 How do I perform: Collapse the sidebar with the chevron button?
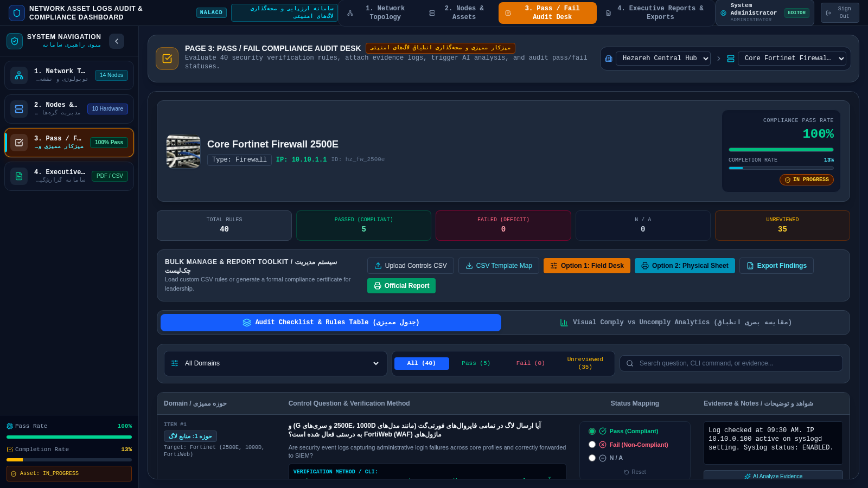pyautogui.click(x=117, y=41)
